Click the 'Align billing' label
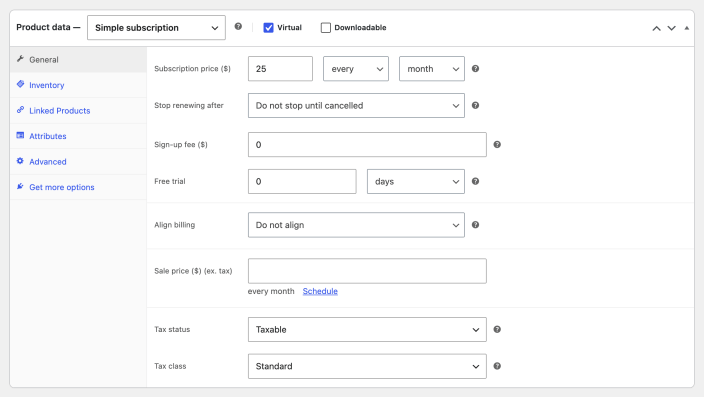 point(175,225)
